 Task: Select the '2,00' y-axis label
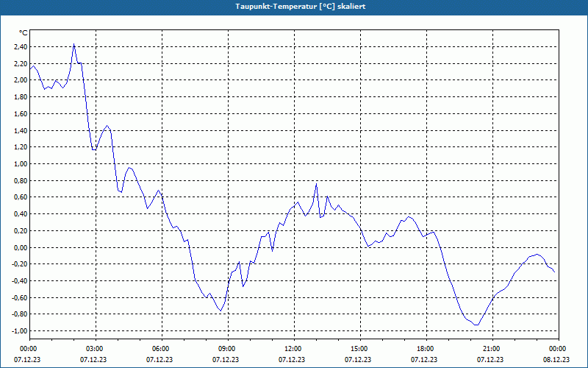[x=21, y=80]
